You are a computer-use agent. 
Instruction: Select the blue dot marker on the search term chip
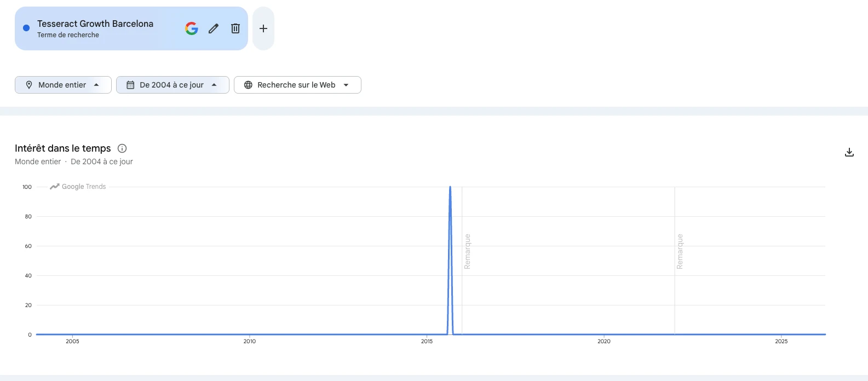click(x=26, y=28)
